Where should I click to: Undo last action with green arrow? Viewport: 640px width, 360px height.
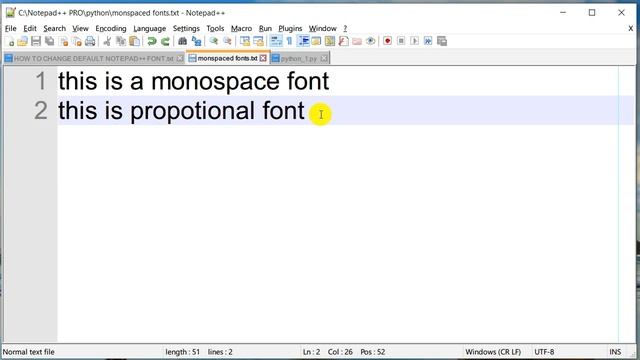[x=152, y=41]
